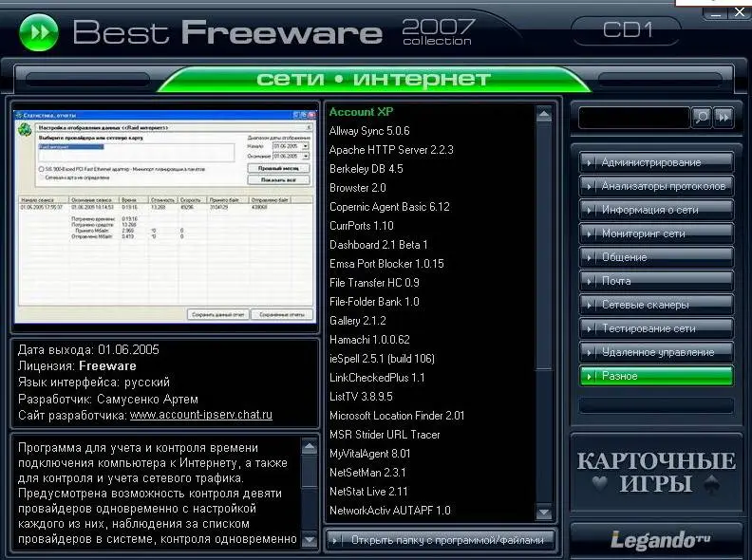Image resolution: width=752 pixels, height=560 pixels.
Task: Open the Анализаторы протоколов category
Action: coord(656,186)
